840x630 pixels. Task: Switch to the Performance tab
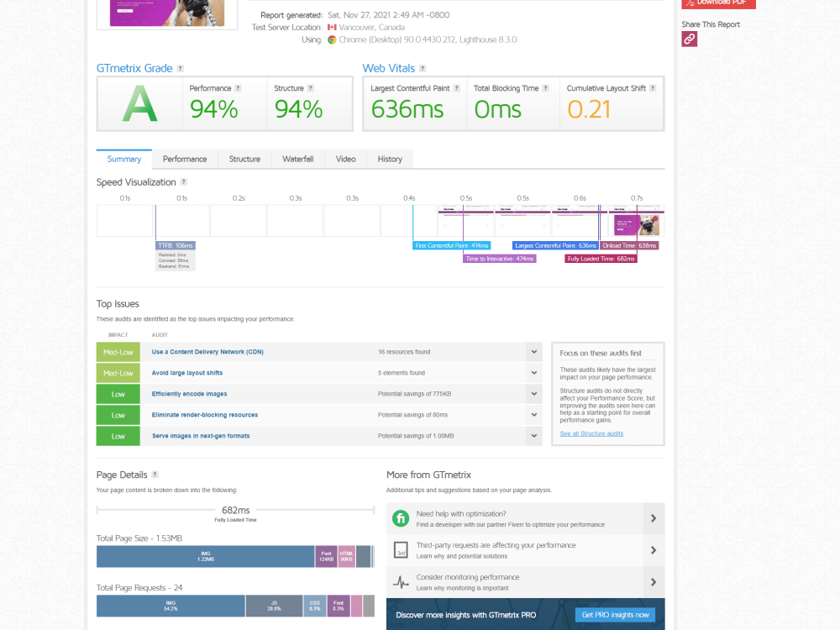pos(185,159)
